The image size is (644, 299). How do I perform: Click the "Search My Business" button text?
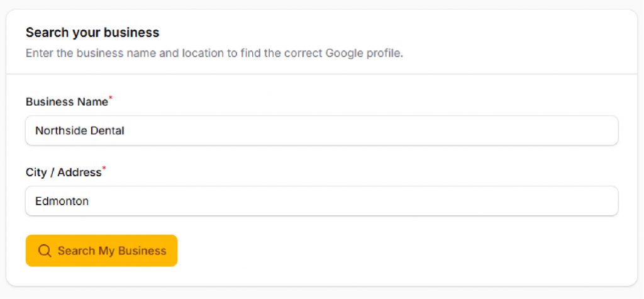(x=112, y=251)
